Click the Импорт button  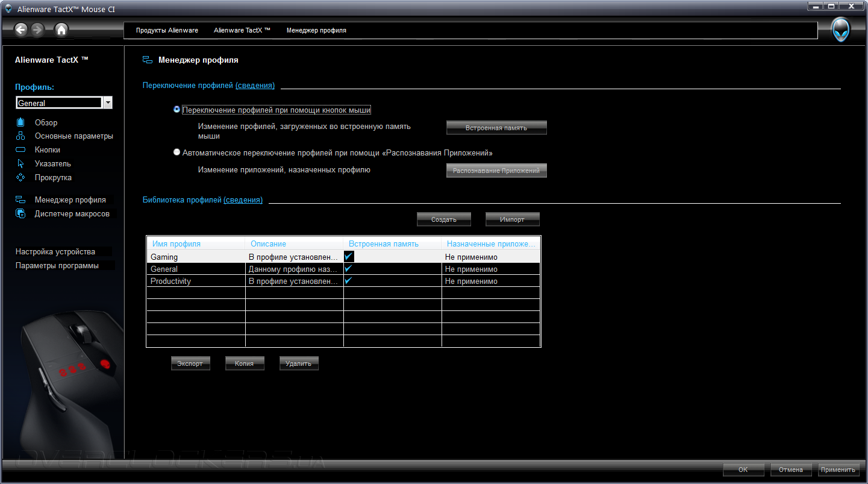(x=512, y=219)
